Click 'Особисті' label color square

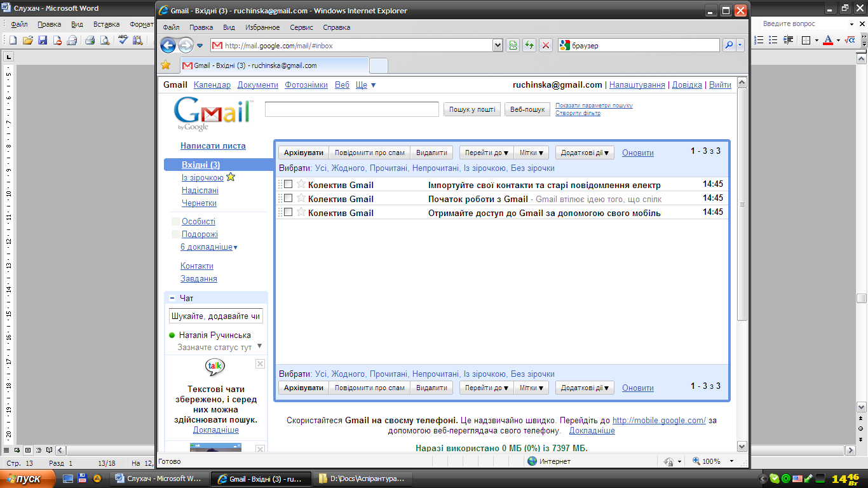(x=175, y=222)
